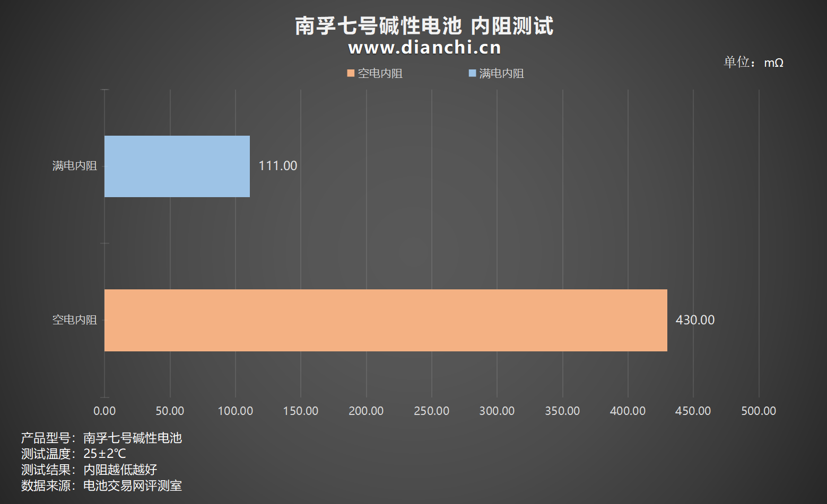Click the 450.00 axis tick label
This screenshot has height=504, width=827.
(x=693, y=411)
